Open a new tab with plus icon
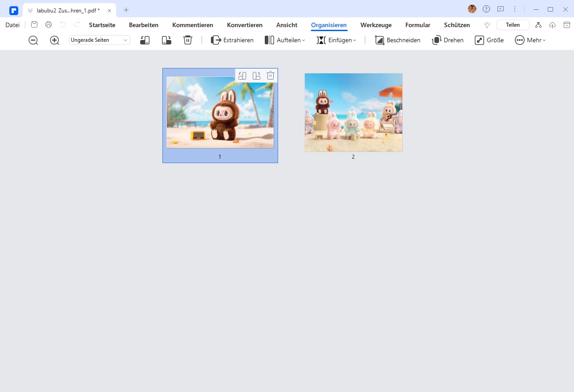Image resolution: width=574 pixels, height=392 pixels. coord(126,10)
